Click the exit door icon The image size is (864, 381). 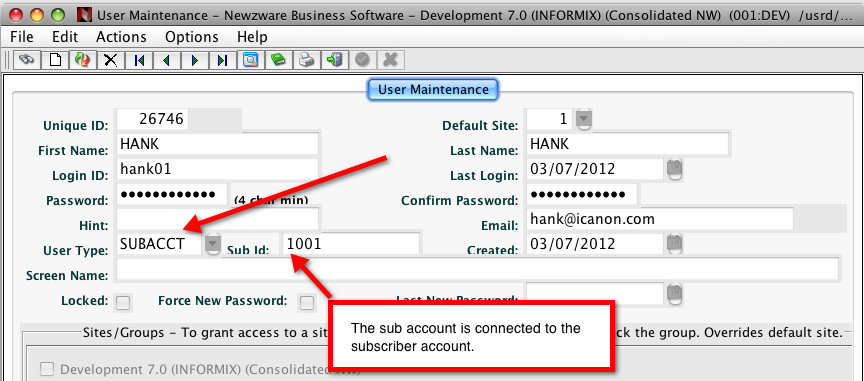[x=334, y=60]
